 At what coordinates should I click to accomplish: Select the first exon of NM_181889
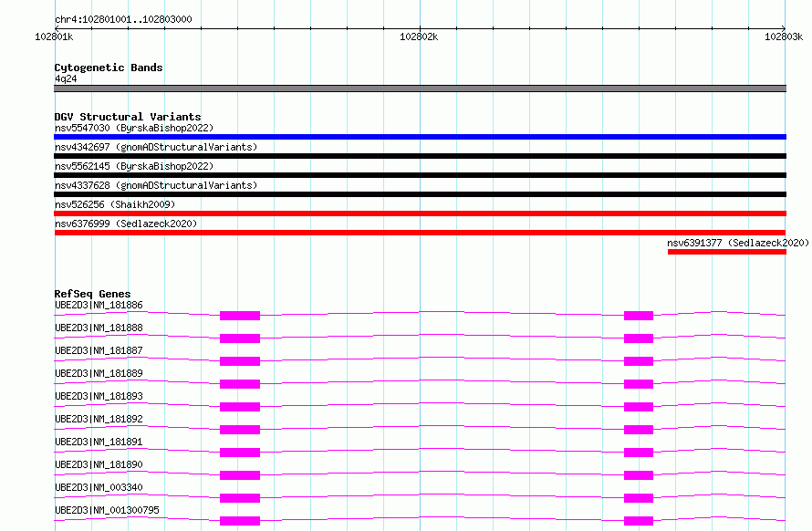[x=240, y=384]
